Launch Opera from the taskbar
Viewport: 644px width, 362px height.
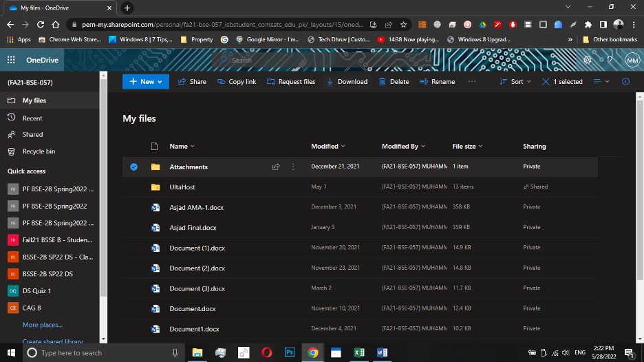pos(266,352)
